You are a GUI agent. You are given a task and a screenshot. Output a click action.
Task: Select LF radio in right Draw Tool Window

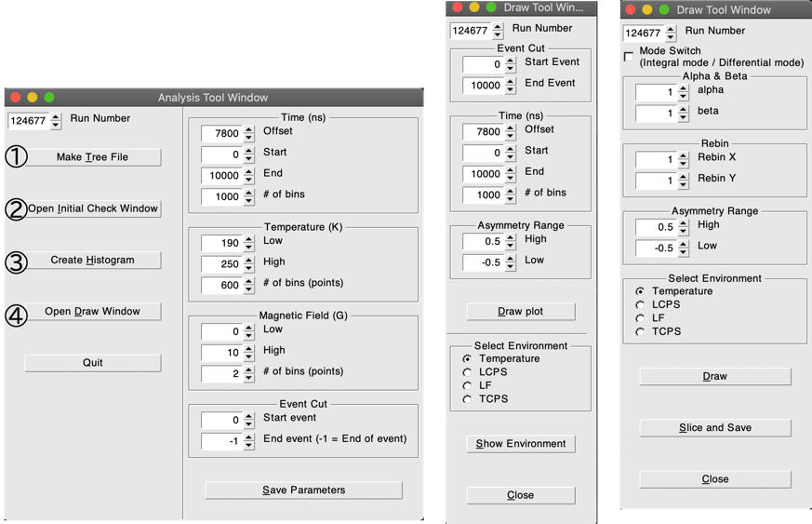(640, 318)
